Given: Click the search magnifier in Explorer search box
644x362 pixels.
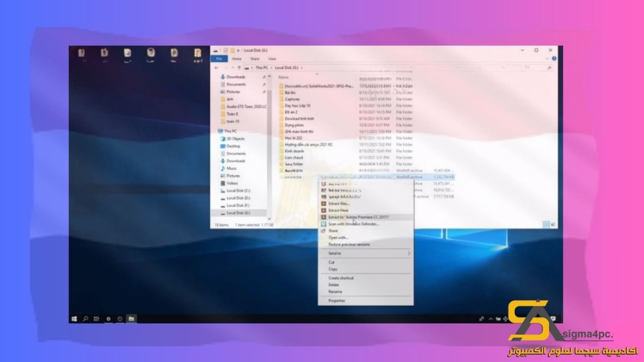Looking at the screenshot, I should (549, 67).
